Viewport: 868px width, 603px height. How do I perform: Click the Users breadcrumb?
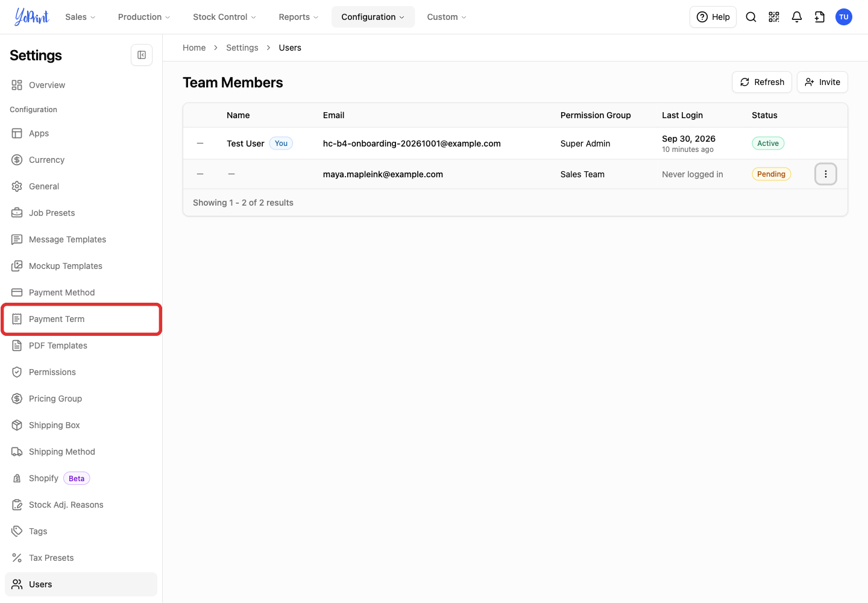click(290, 48)
